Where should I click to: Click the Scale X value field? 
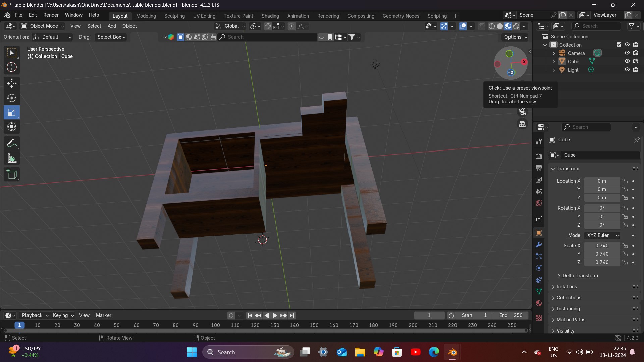pos(602,246)
